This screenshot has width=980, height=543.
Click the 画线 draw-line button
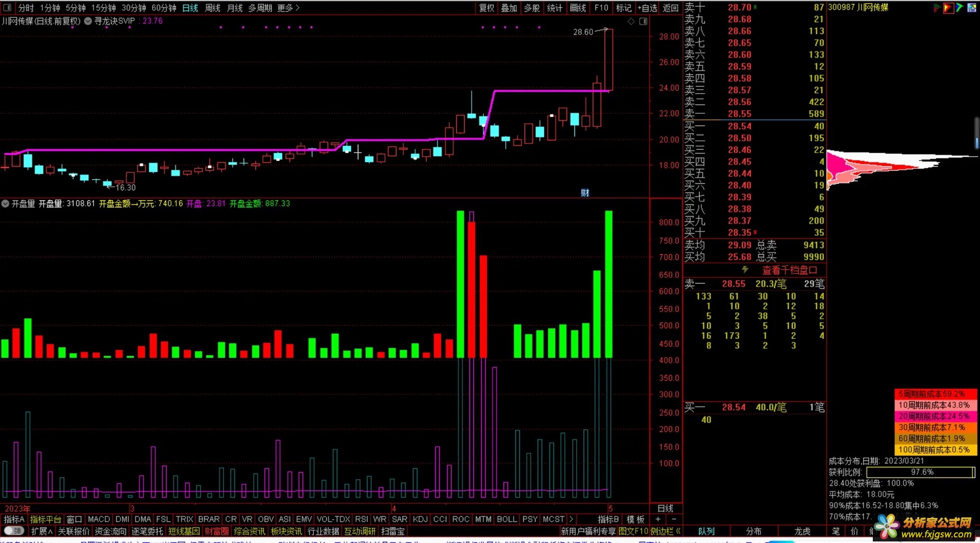(x=578, y=8)
